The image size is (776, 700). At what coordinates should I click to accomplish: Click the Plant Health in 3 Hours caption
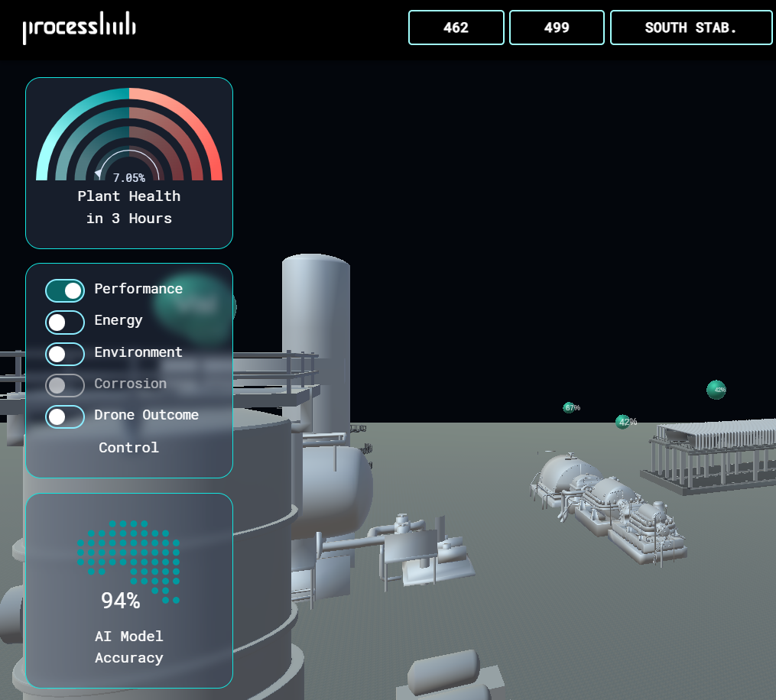coord(129,207)
